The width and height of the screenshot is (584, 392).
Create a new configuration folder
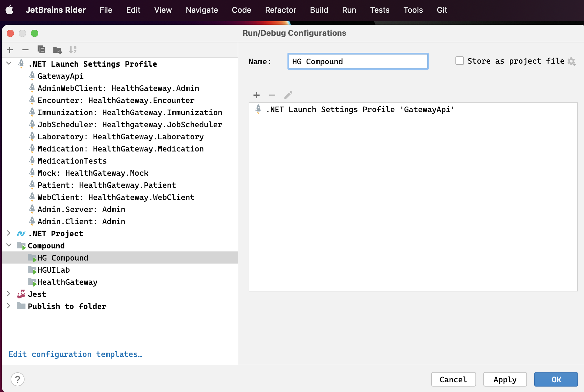(57, 49)
